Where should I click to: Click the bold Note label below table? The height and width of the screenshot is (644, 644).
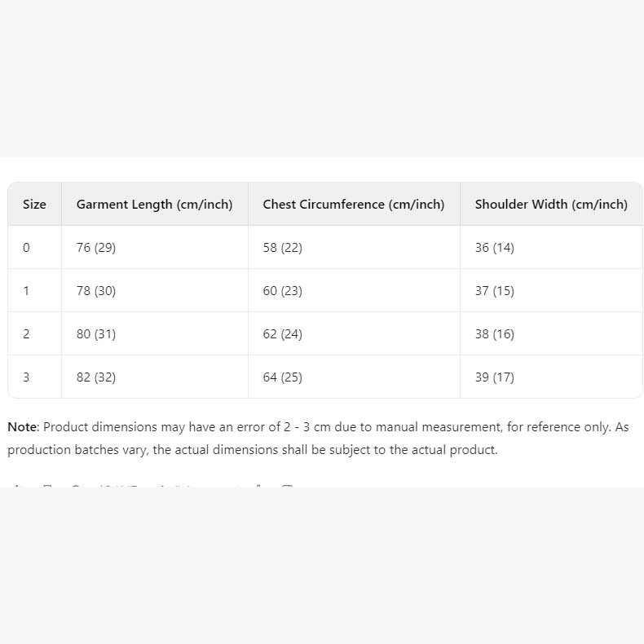click(x=22, y=427)
